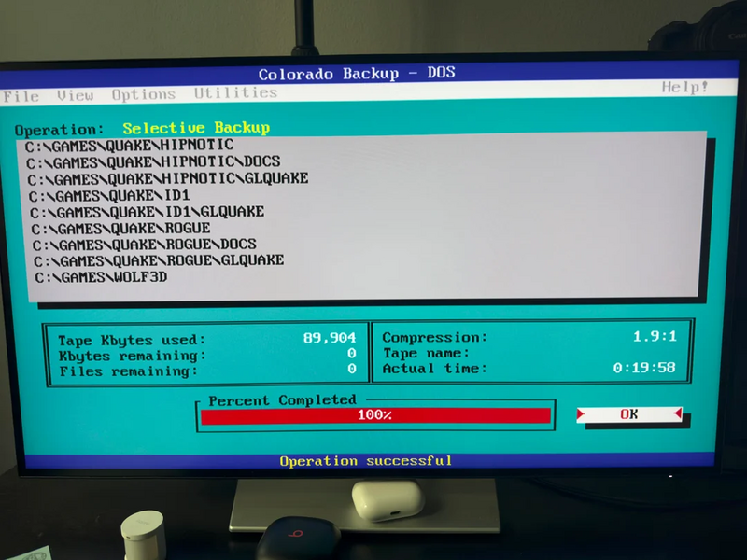Click the Tape name label

pos(426,353)
